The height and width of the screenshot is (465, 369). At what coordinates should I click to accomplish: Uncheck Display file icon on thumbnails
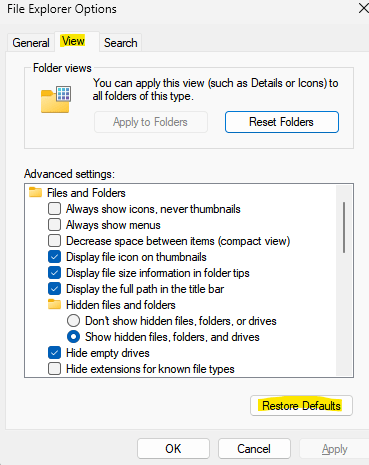click(x=54, y=257)
